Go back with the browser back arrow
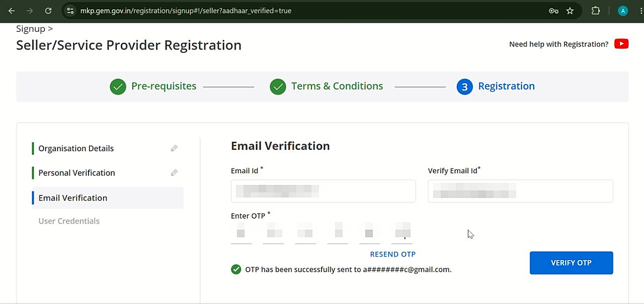This screenshot has width=644, height=304. (12, 11)
